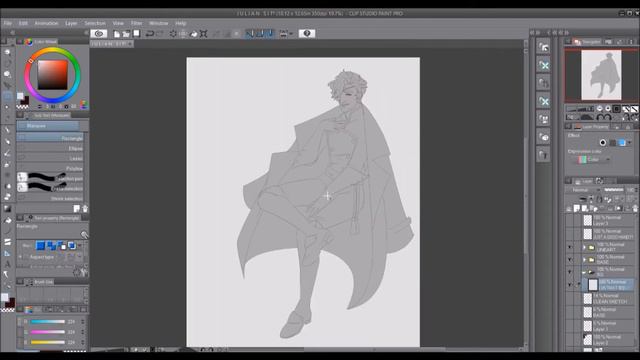
Task: Click the Scale/Rotate transform icon
Action: [204, 34]
